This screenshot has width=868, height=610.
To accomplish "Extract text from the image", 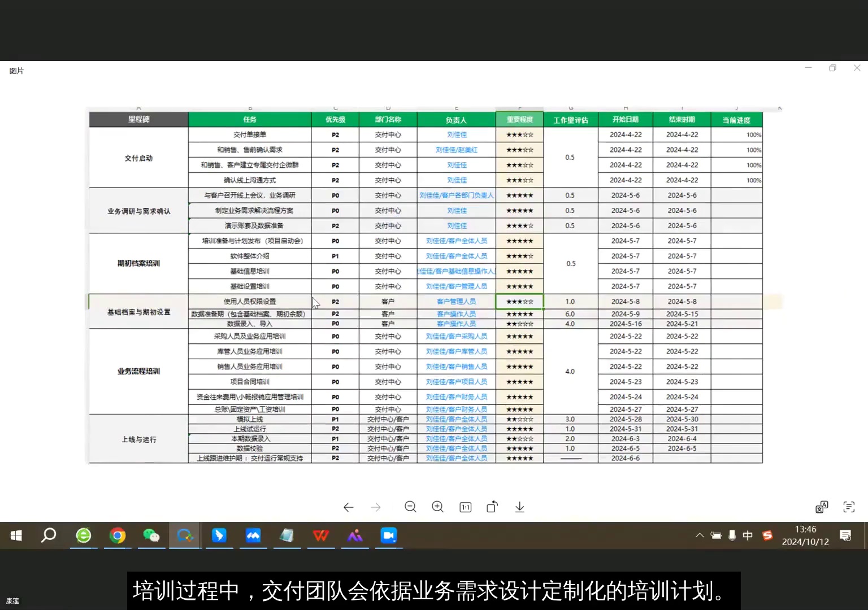I will tap(849, 507).
